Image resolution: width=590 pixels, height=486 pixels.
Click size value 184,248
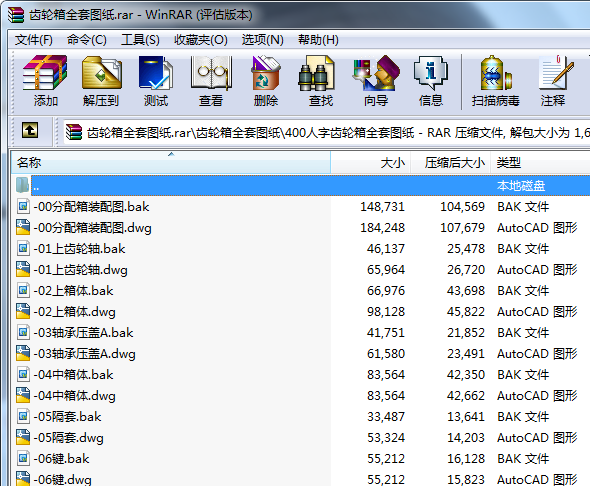382,228
